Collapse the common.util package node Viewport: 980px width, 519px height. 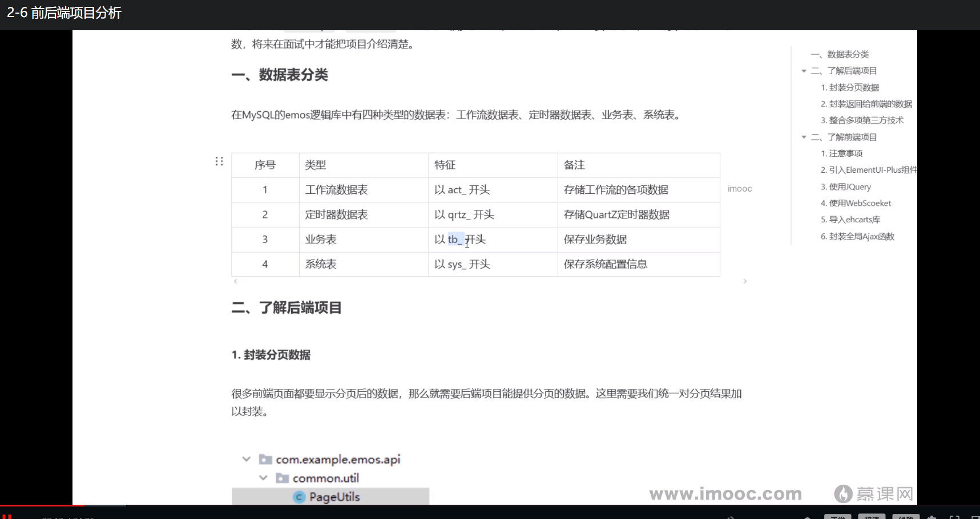point(263,477)
